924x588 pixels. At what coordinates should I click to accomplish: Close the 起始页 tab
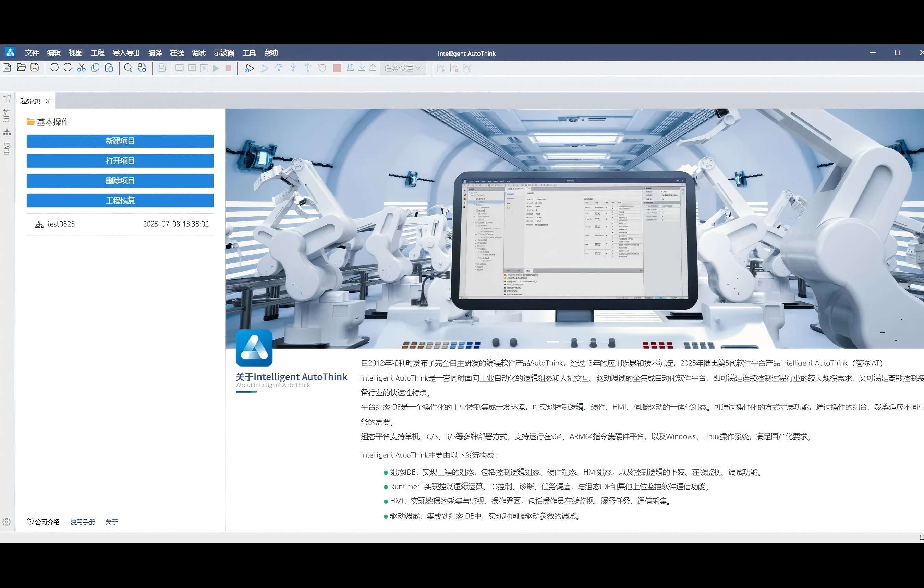tap(48, 101)
